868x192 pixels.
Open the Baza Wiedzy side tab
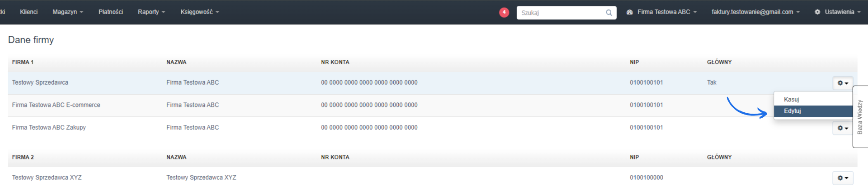point(860,117)
